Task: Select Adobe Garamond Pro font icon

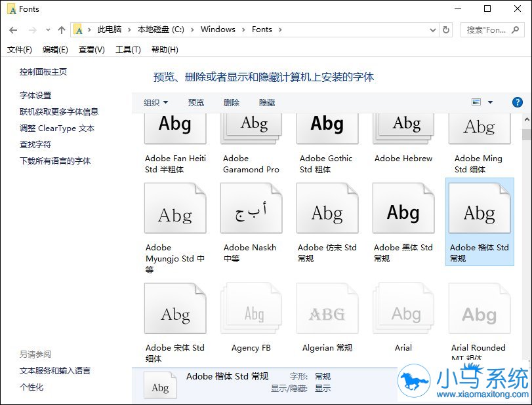Action: click(251, 129)
